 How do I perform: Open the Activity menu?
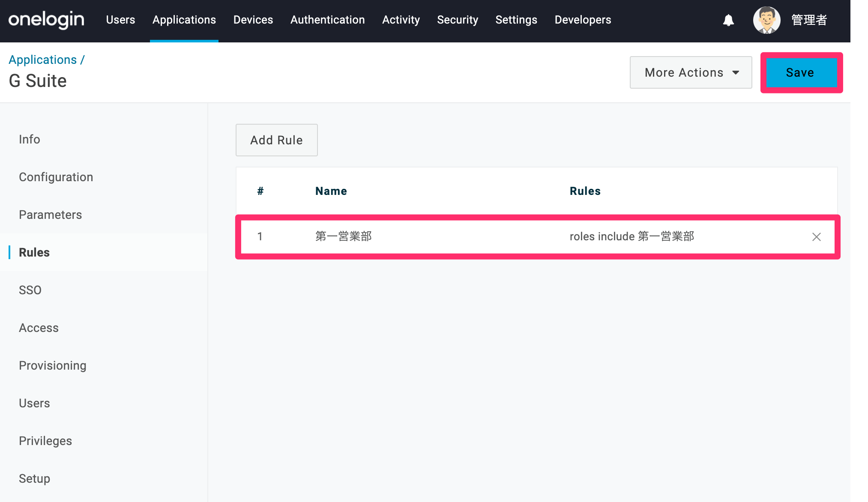tap(401, 20)
